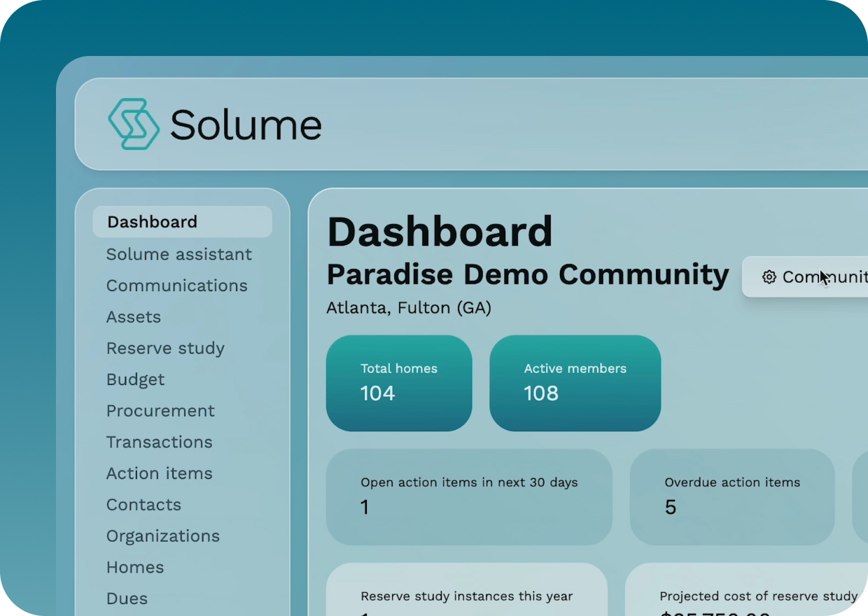Open the Contacts page

click(x=143, y=505)
